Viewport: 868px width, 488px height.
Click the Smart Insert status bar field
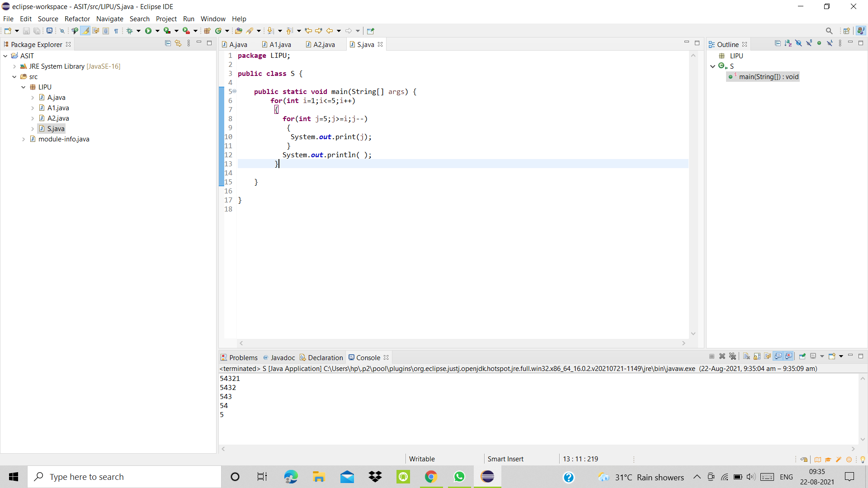pos(505,459)
